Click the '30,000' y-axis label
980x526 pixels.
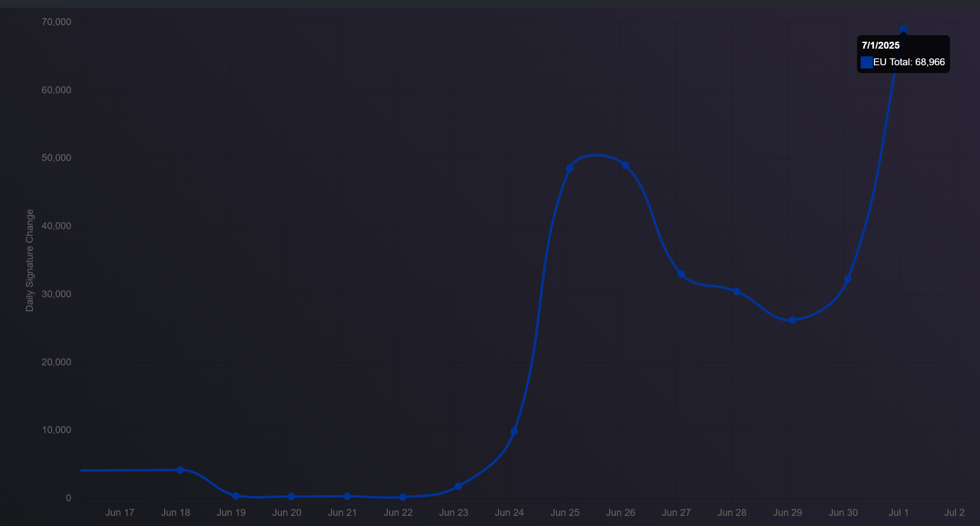56,294
